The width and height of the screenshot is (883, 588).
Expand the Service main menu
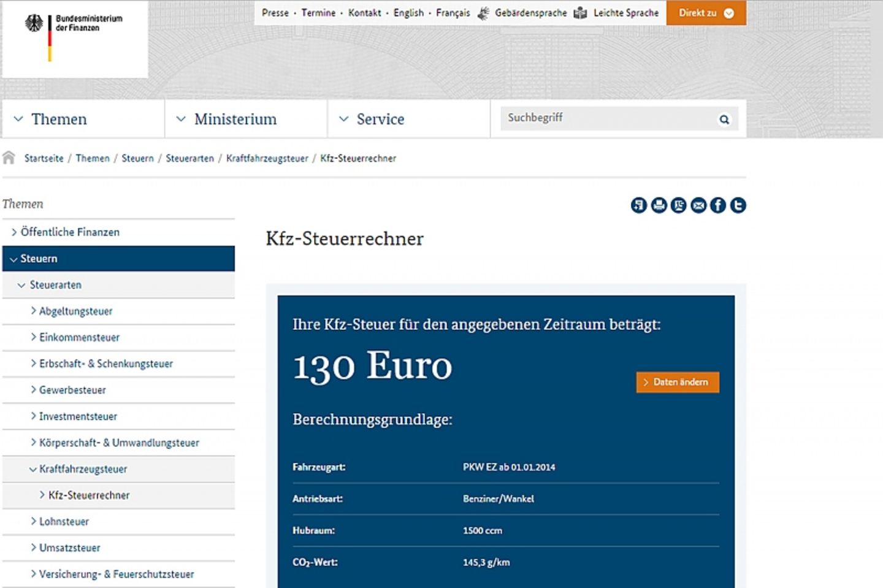point(409,119)
